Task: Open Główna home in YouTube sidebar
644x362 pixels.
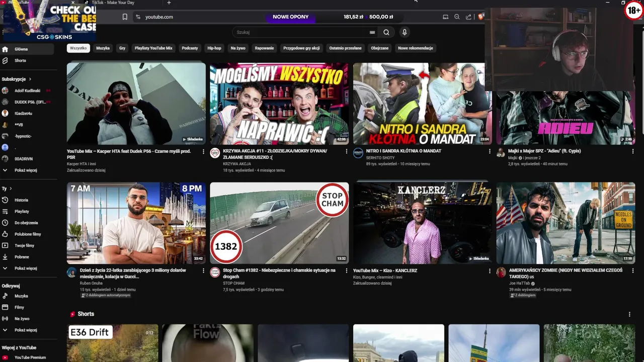Action: click(27, 49)
